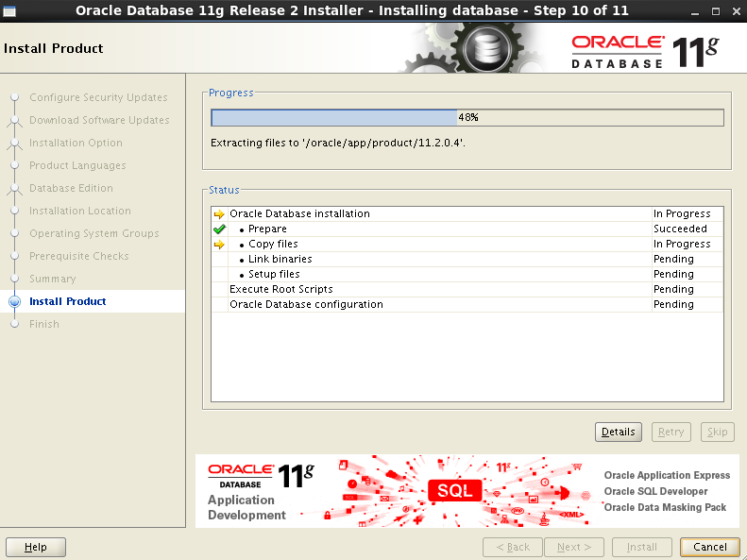Close the installer window
This screenshot has height=560, width=747.
click(737, 11)
